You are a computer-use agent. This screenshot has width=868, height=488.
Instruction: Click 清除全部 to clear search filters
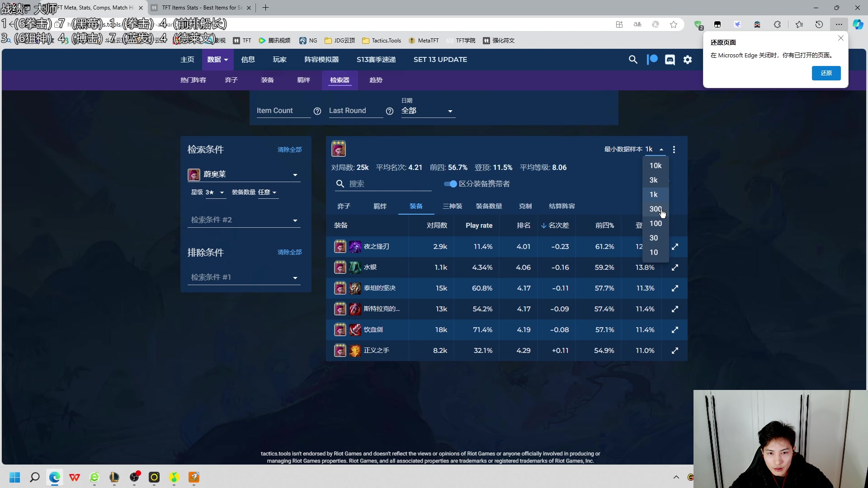289,150
